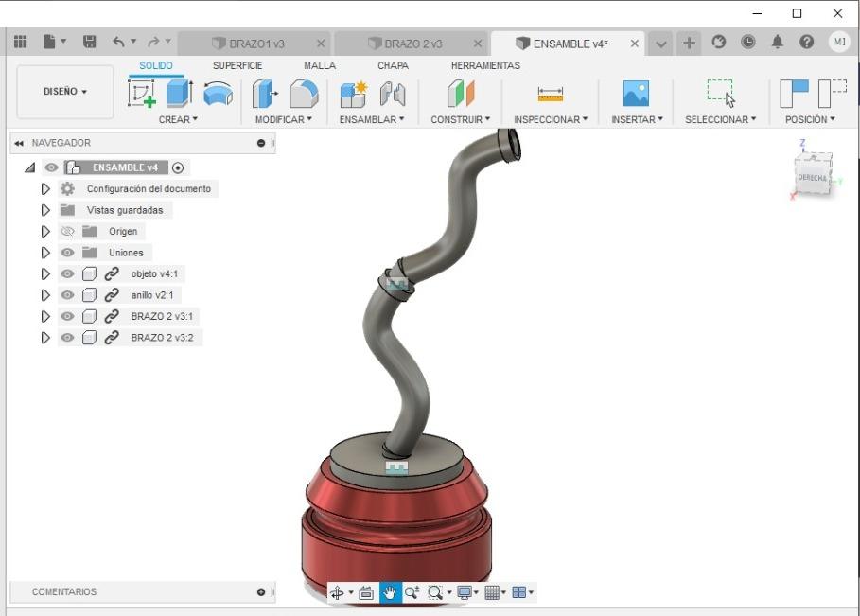This screenshot has height=616, width=860.
Task: Click the Insert image icon
Action: pyautogui.click(x=636, y=94)
